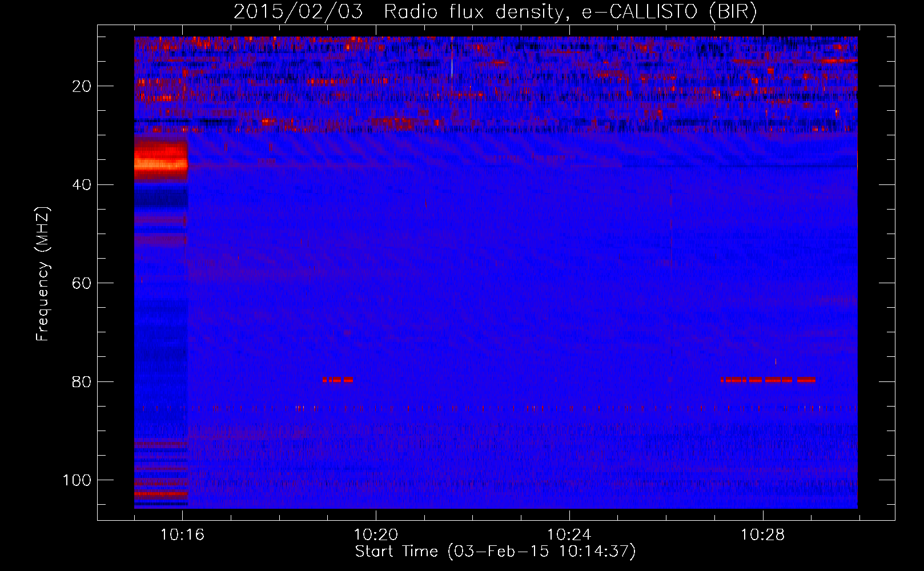The height and width of the screenshot is (571, 924).
Task: Click the "20" frequency tick label
Action: (x=82, y=86)
